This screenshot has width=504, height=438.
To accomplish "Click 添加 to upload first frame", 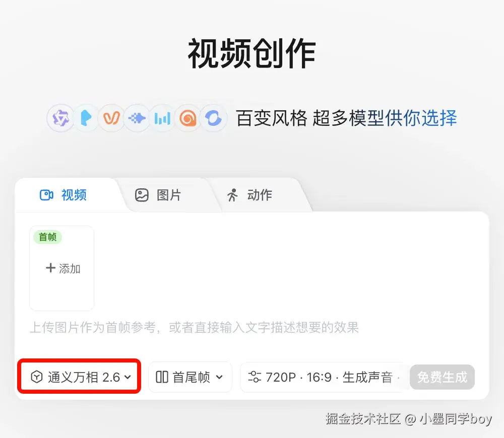I will pyautogui.click(x=62, y=268).
